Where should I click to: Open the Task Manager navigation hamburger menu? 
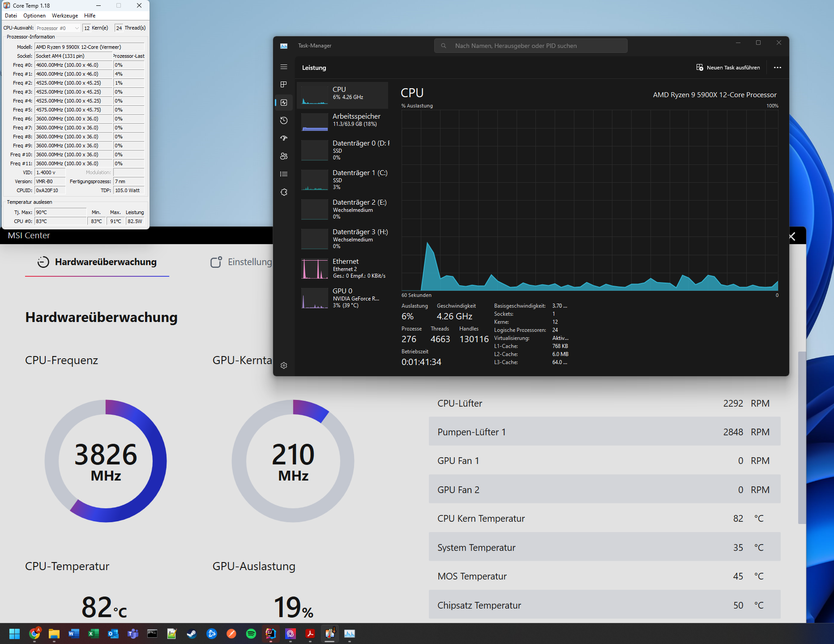(x=284, y=67)
